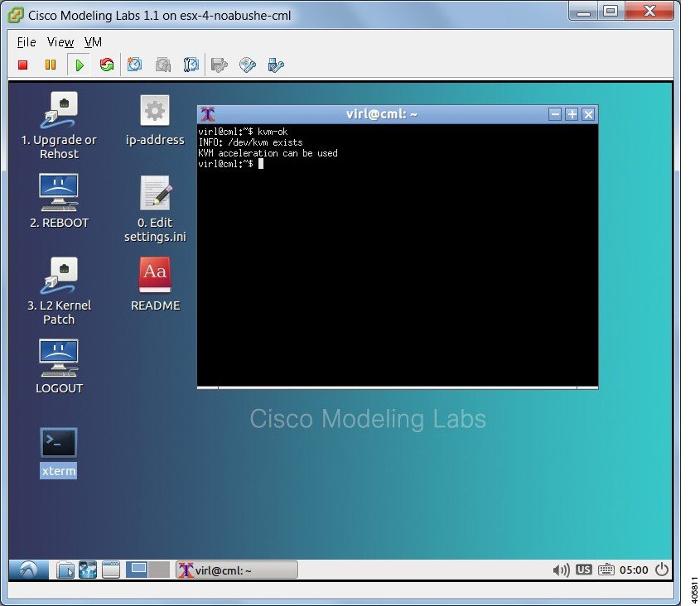This screenshot has height=606, width=700.
Task: Select the Edit settings.ini desktop icon
Action: 155,209
